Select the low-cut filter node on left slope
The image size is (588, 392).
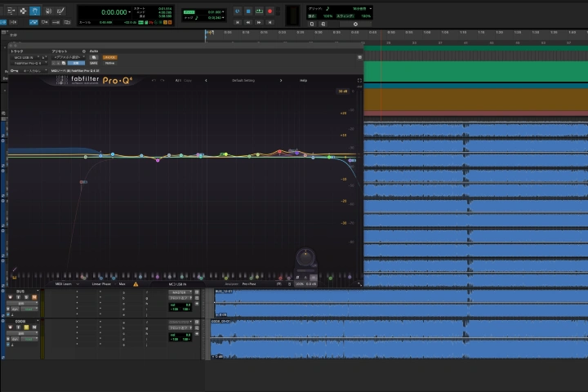82,182
